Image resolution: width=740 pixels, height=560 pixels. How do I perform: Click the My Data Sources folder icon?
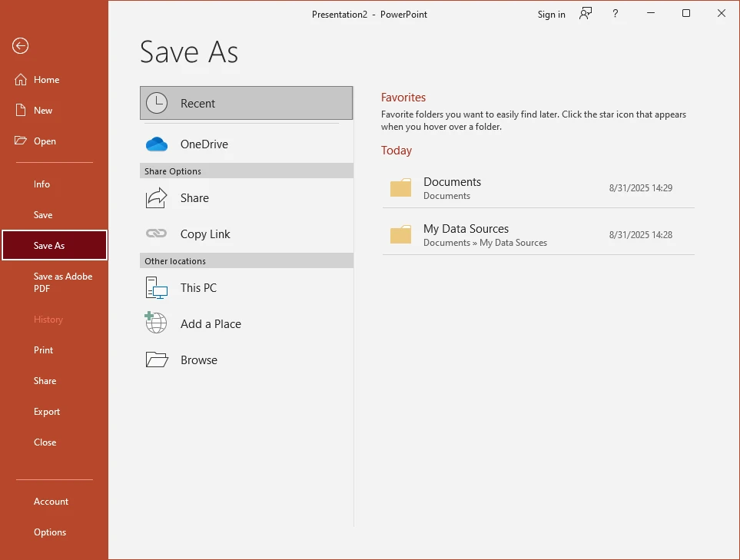[x=400, y=234]
